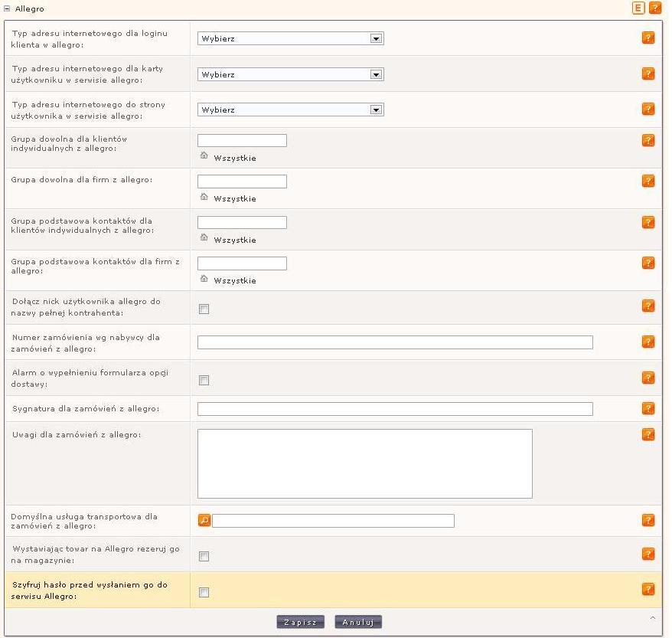Show help for 'Wystawiając towar na Allegro'
Image resolution: width=672 pixels, height=638 pixels.
coord(648,554)
